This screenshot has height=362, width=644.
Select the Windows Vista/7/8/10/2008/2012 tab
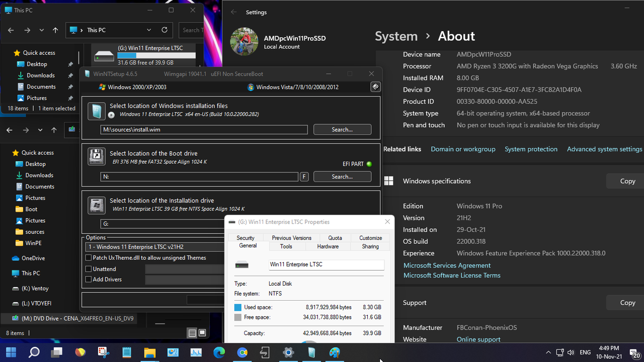(293, 87)
